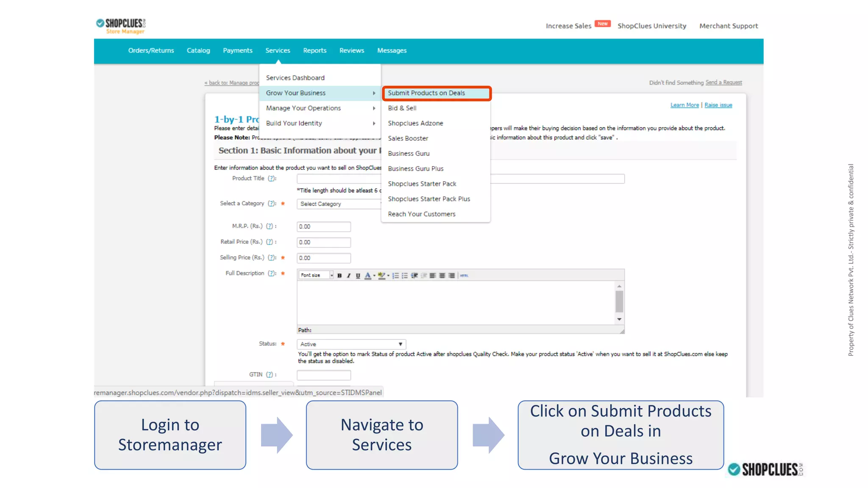Viewport: 868px width, 488px height.
Task: Center-align text in description editor
Action: click(442, 275)
